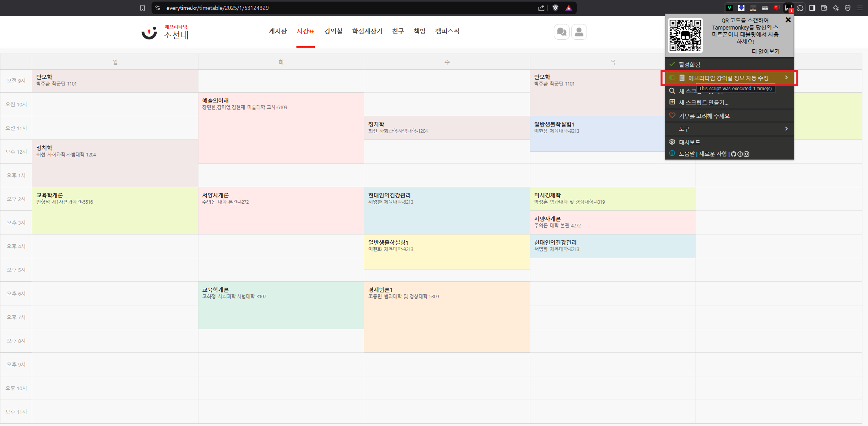The height and width of the screenshot is (426, 868).
Task: Open the Everytime messages chat icon
Action: pyautogui.click(x=561, y=32)
